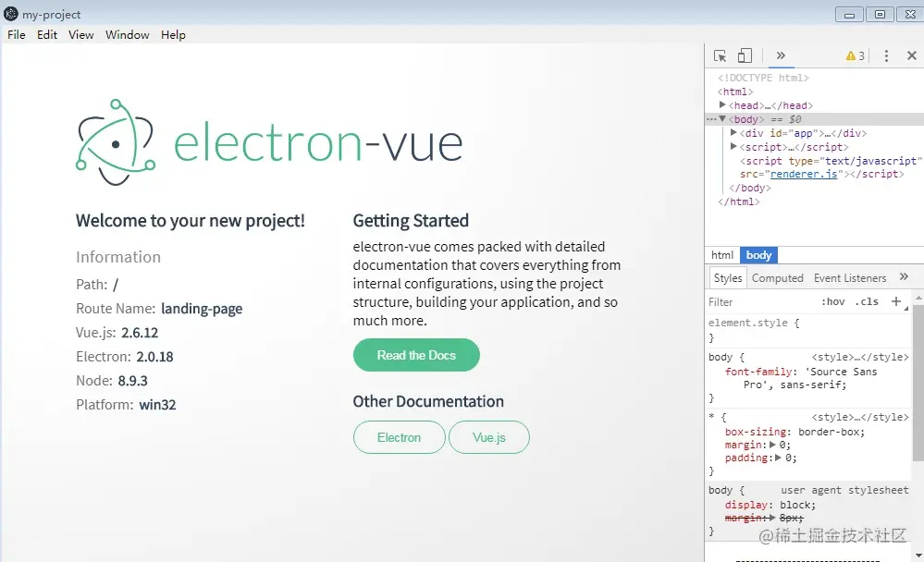This screenshot has height=562, width=924.
Task: Minimize the my-project window
Action: [x=849, y=15]
